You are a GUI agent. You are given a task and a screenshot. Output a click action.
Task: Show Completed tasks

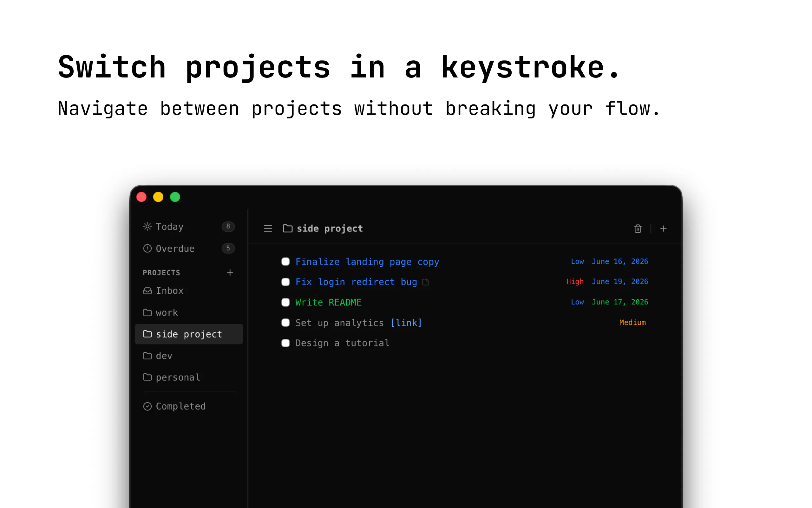point(189,406)
